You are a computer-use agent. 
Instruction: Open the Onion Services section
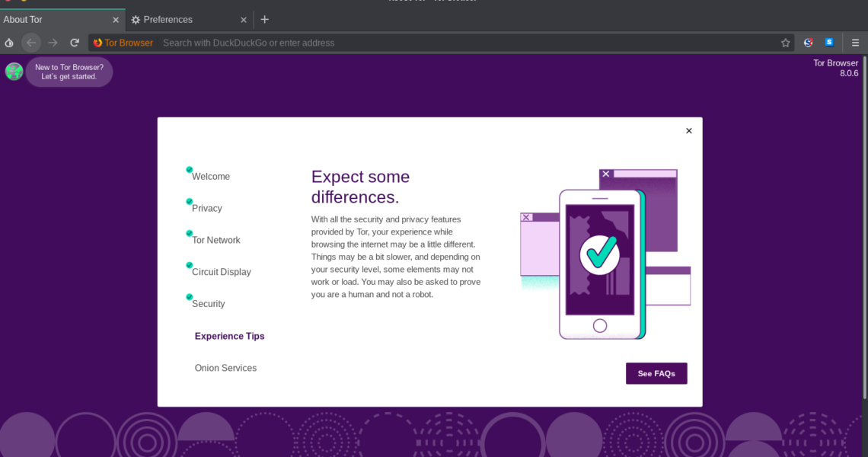225,368
